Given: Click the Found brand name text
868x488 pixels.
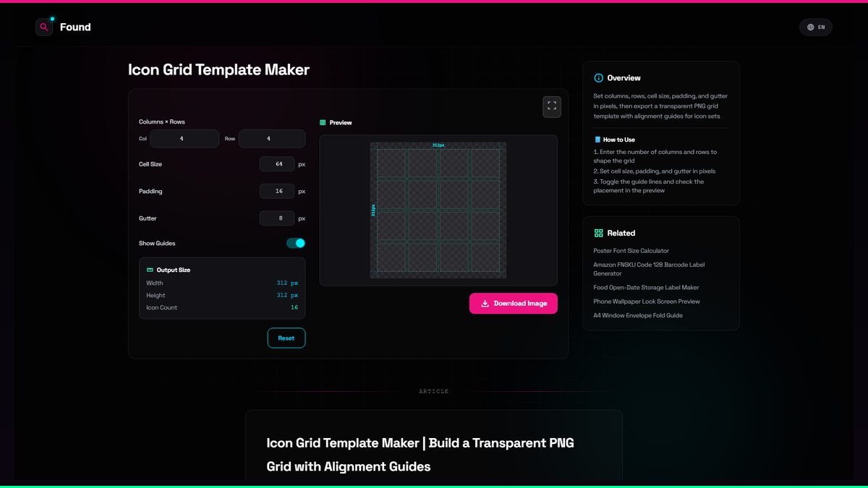Looking at the screenshot, I should 75,27.
